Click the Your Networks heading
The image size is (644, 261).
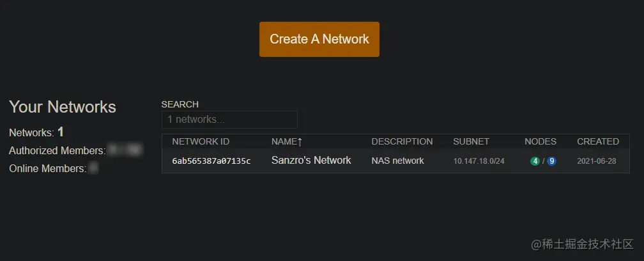click(63, 107)
